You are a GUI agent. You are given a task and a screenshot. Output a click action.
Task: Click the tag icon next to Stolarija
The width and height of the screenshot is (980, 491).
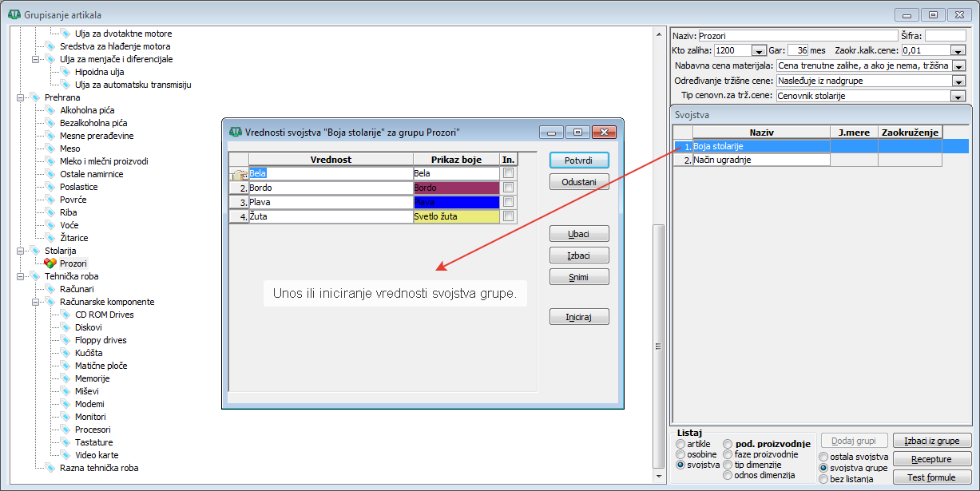coord(35,251)
